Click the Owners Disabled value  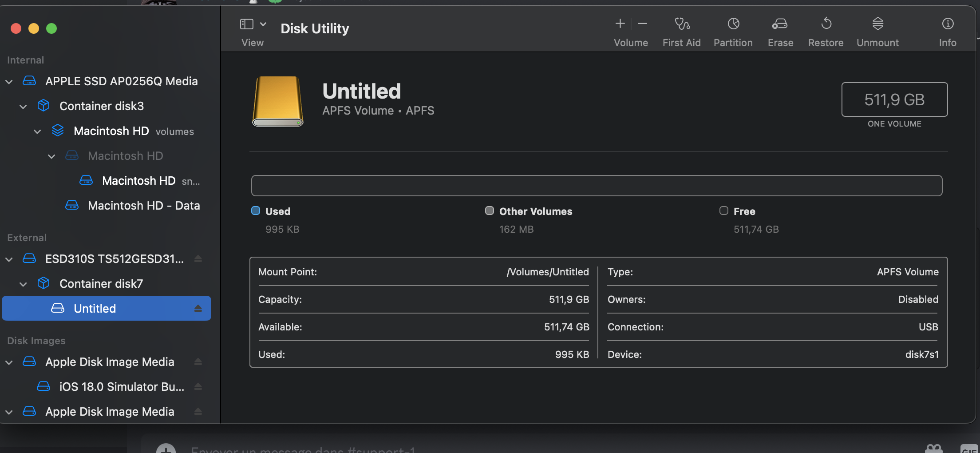click(918, 299)
